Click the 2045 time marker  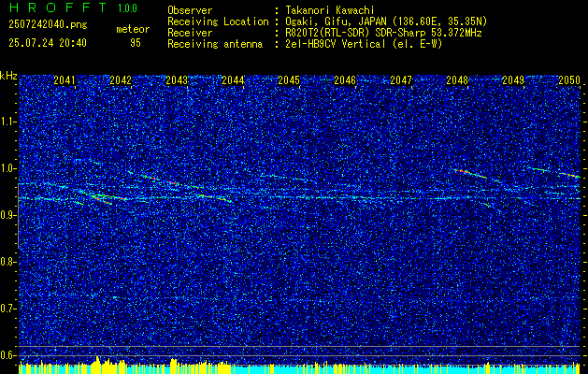pyautogui.click(x=289, y=80)
